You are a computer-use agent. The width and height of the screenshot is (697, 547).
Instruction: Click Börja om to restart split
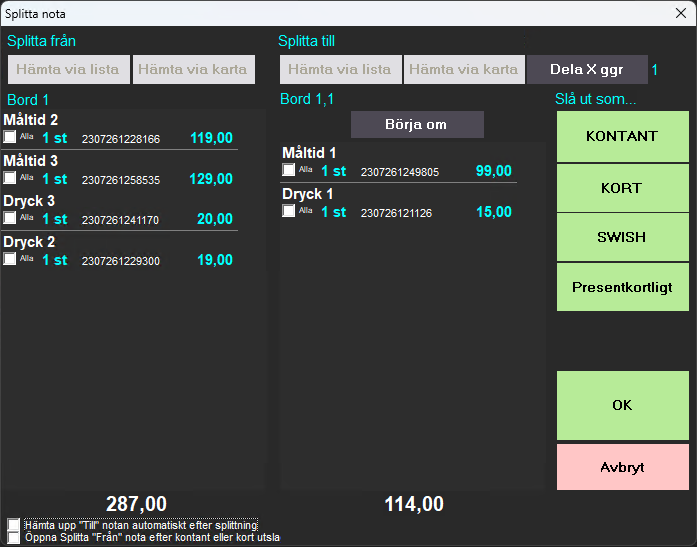click(417, 125)
